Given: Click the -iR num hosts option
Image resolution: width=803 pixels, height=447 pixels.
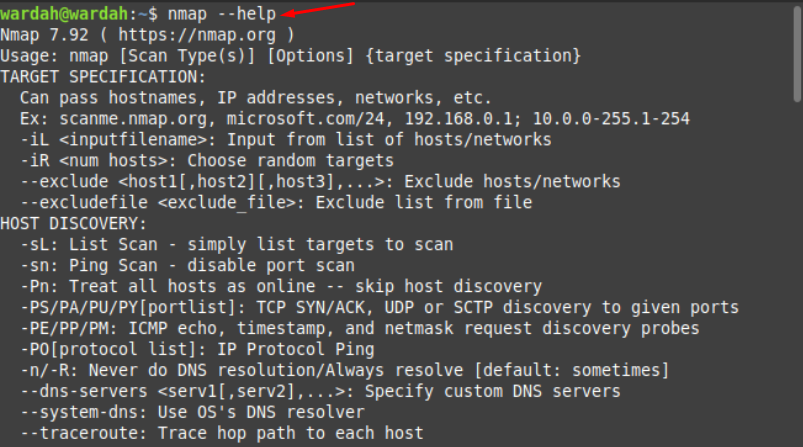Looking at the screenshot, I should click(207, 161).
